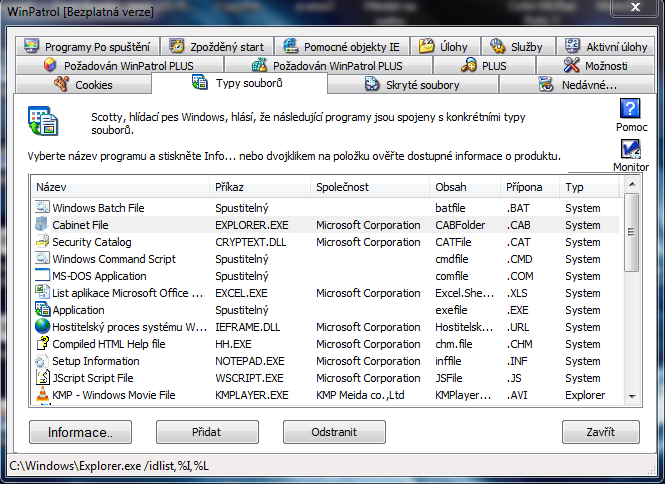Click the Application exefile icon
Screen dimensions: 665x484
(42, 310)
